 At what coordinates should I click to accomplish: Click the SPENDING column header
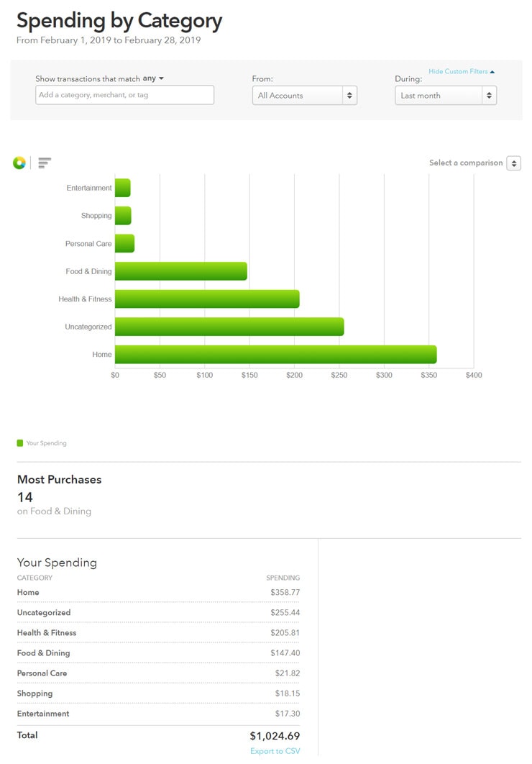click(283, 578)
